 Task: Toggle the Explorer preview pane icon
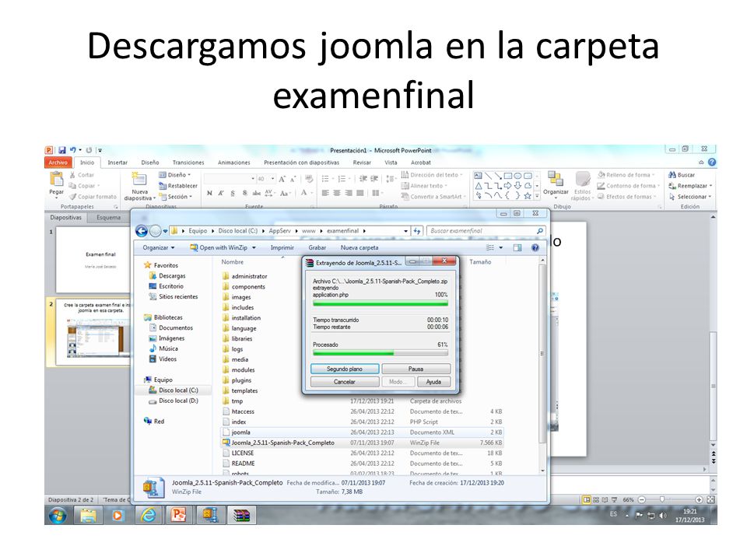tap(517, 247)
